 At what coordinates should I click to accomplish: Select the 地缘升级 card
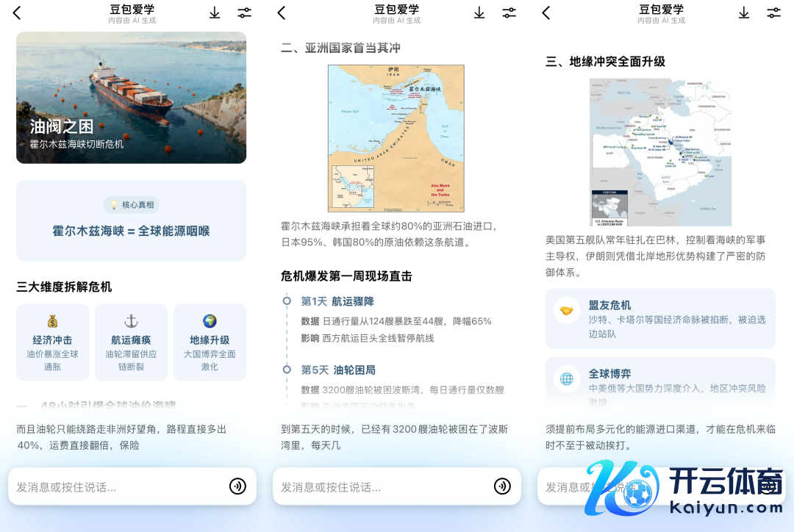click(210, 342)
